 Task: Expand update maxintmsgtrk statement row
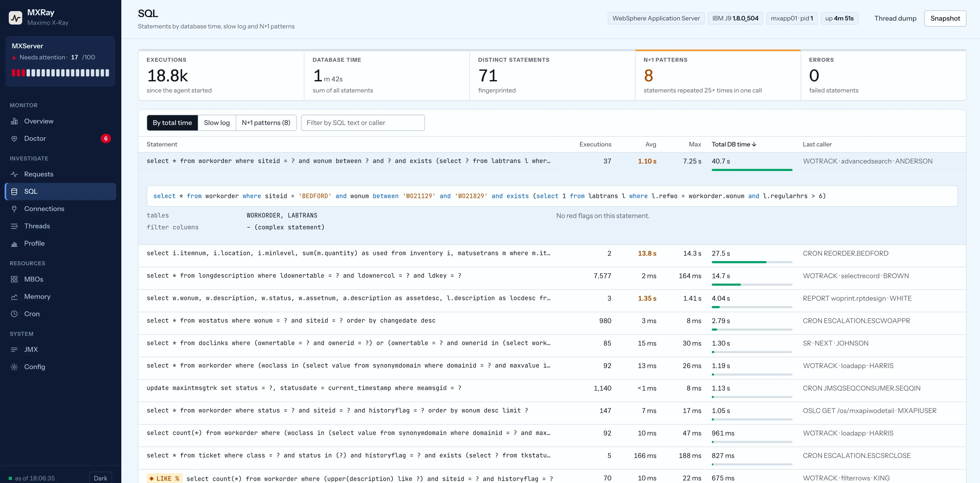click(552, 391)
